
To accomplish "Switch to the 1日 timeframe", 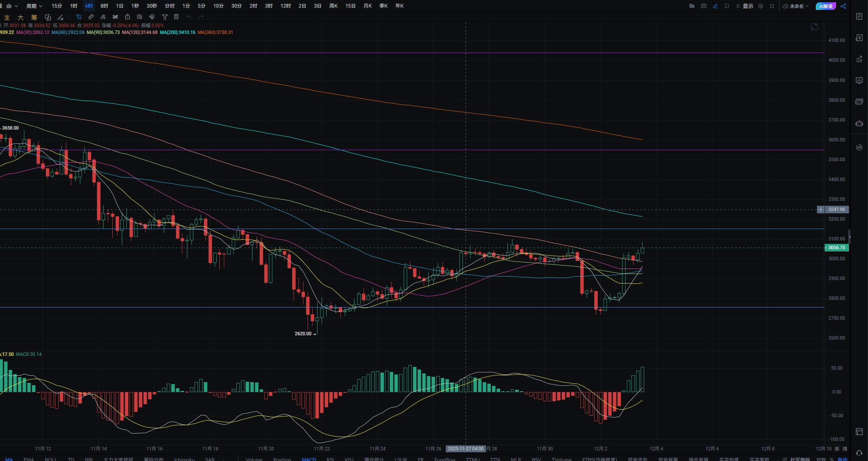I will [120, 6].
